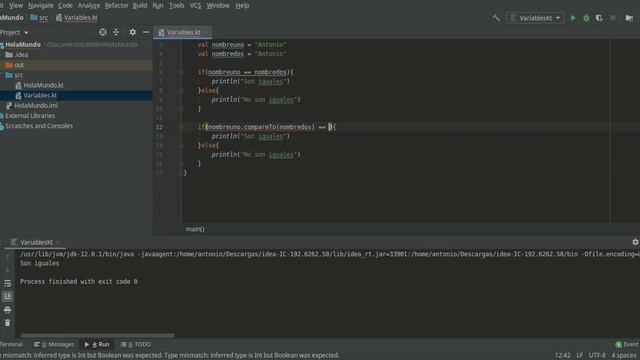Image resolution: width=640 pixels, height=360 pixels.
Task: Toggle soft-wrap in the Run console
Action: tap(7, 283)
